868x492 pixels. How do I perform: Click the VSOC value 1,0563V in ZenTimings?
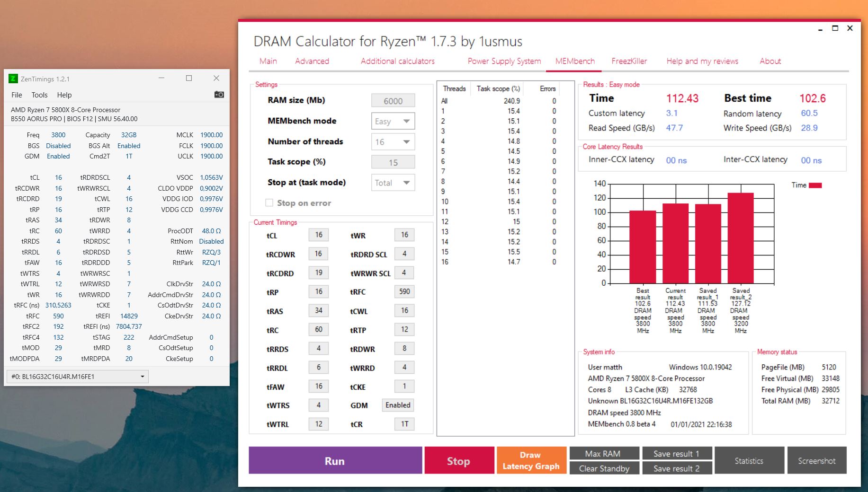211,177
